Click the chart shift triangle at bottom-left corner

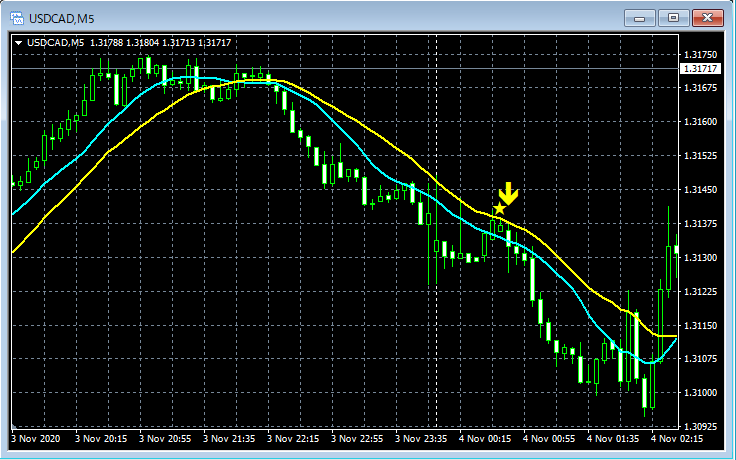(14, 426)
